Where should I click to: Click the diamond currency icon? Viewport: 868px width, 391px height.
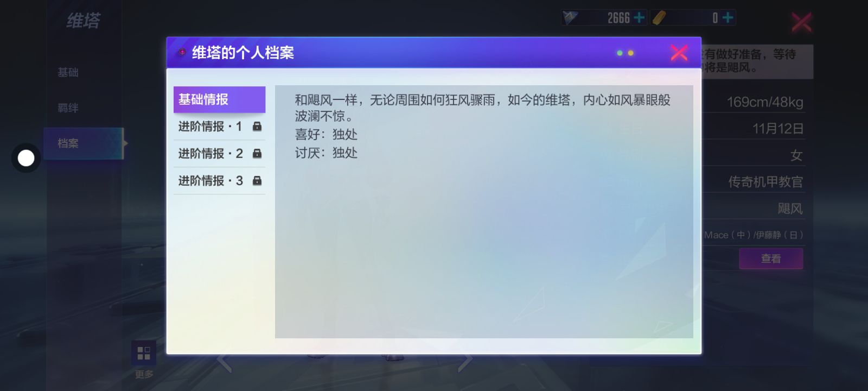(x=570, y=18)
